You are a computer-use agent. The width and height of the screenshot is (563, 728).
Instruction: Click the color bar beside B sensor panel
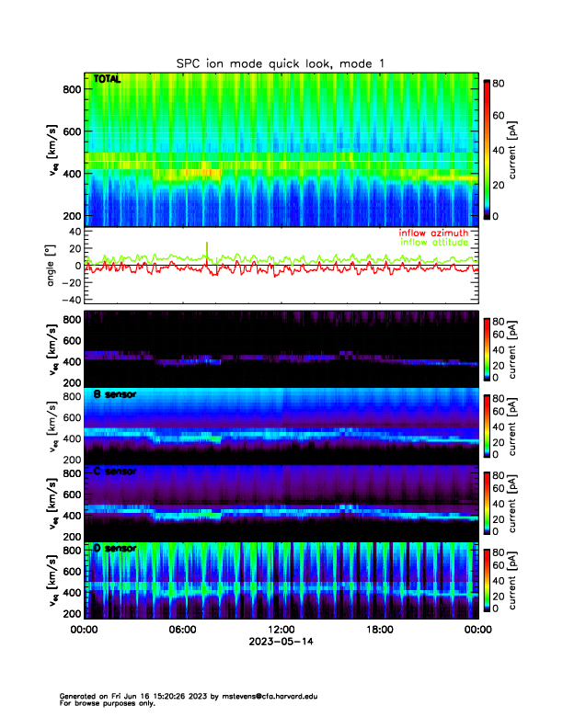coord(487,425)
